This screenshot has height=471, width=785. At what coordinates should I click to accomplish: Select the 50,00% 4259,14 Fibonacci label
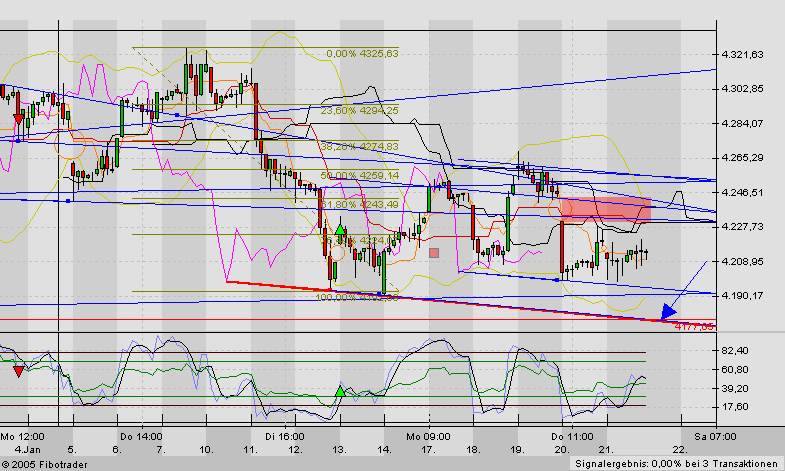pyautogui.click(x=359, y=176)
